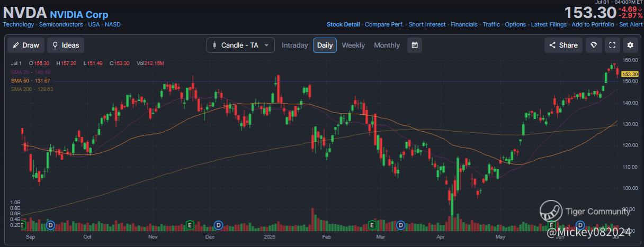Open the Traffic link

tap(491, 24)
